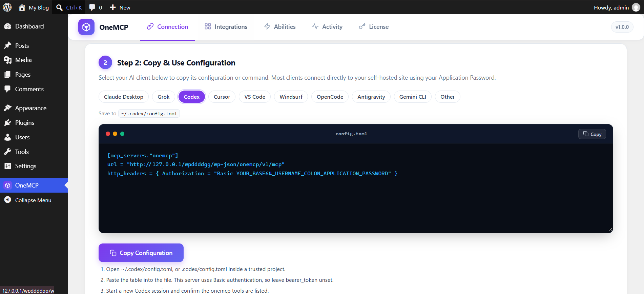Image resolution: width=644 pixels, height=294 pixels.
Task: Open My Blog home icon
Action: [x=22, y=7]
